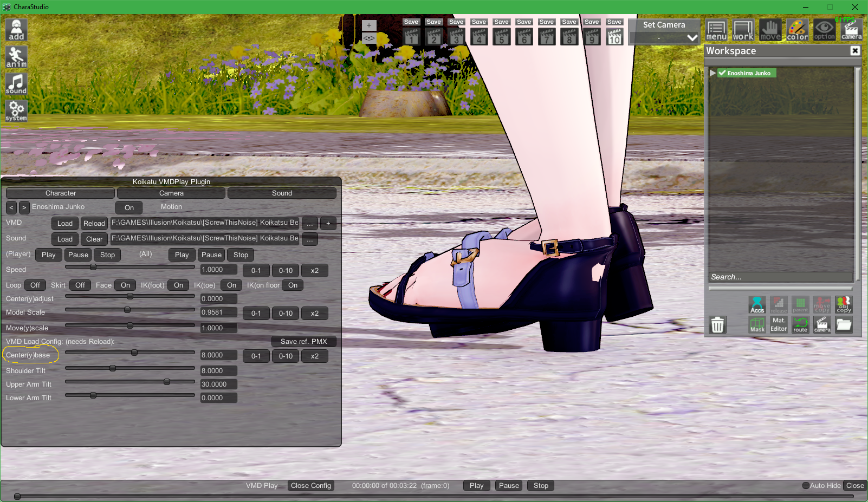Toggle the IK(on floor) On button
This screenshot has height=502, width=868.
(x=293, y=285)
